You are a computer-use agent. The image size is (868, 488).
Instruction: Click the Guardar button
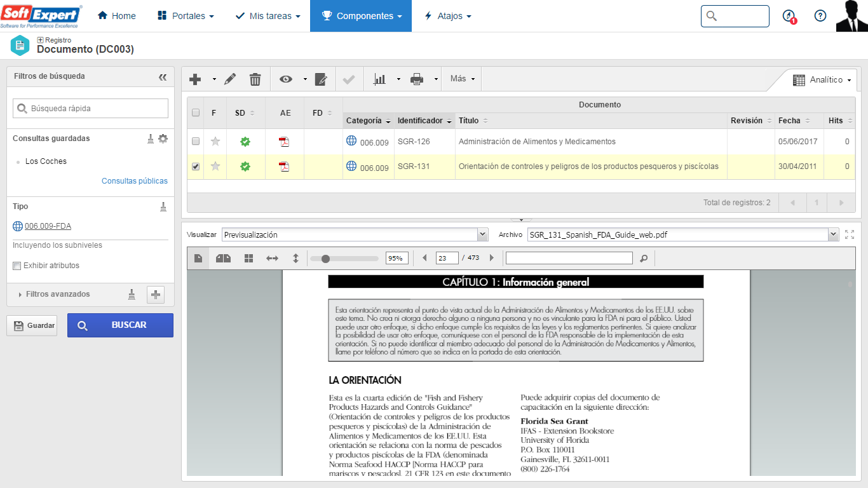point(32,325)
